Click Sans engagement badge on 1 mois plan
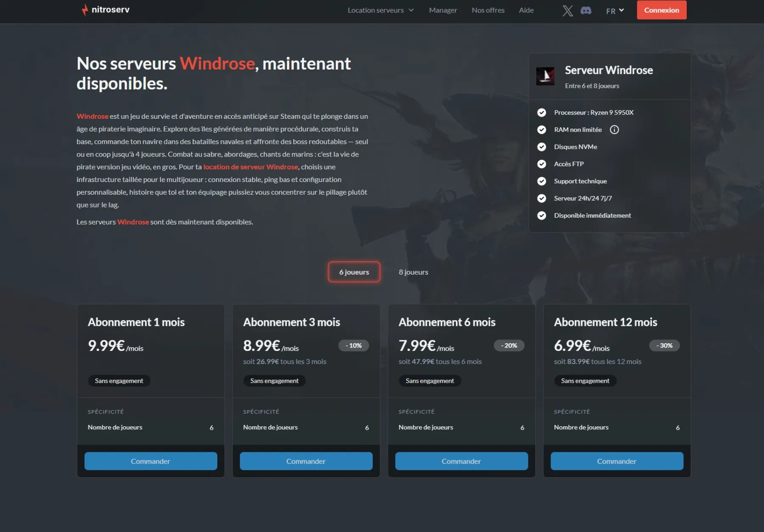764x532 pixels. point(119,381)
